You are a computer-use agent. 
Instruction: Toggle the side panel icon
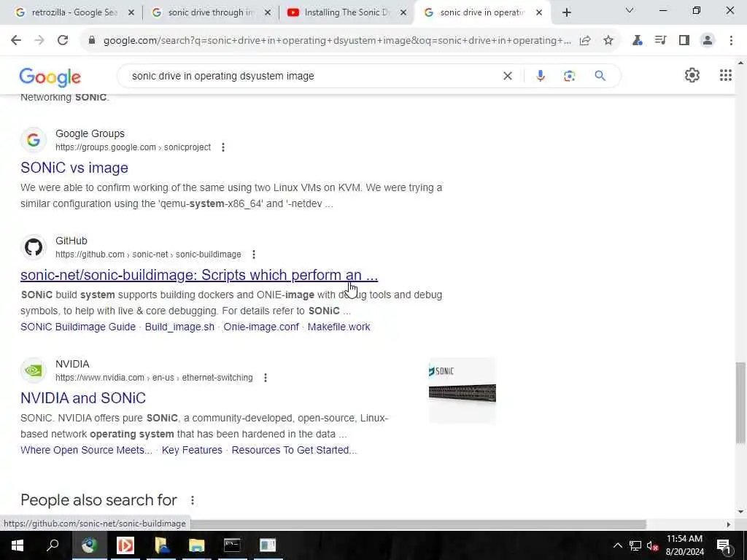(684, 41)
